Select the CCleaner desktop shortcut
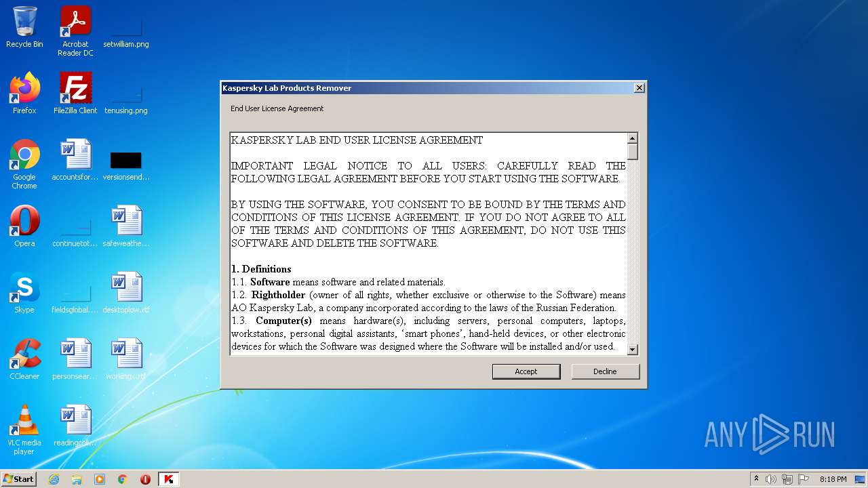868x488 pixels. (x=24, y=359)
